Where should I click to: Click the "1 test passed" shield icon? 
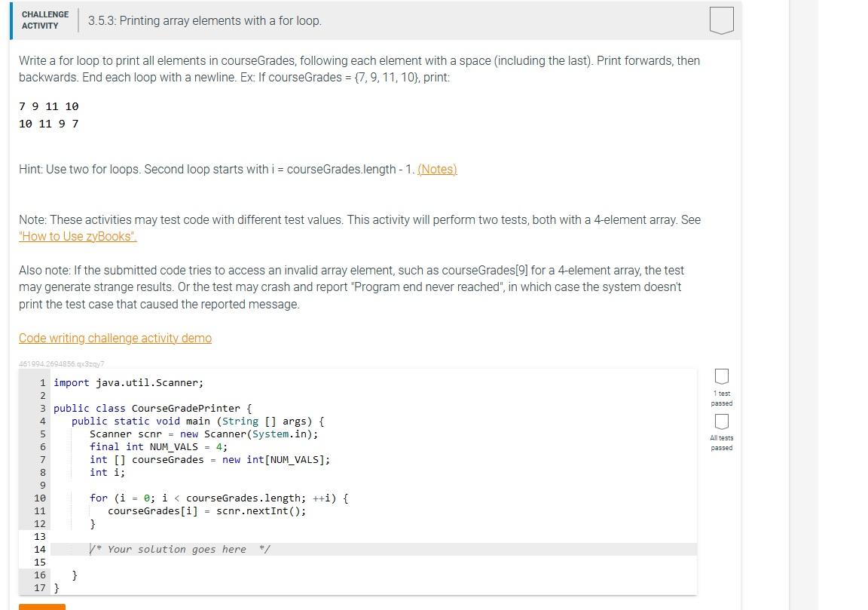coord(721,376)
